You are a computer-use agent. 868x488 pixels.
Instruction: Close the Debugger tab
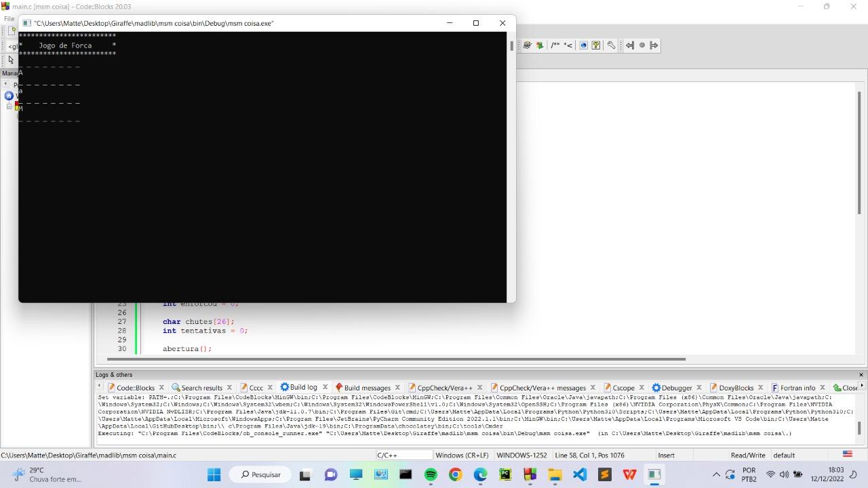tap(699, 387)
